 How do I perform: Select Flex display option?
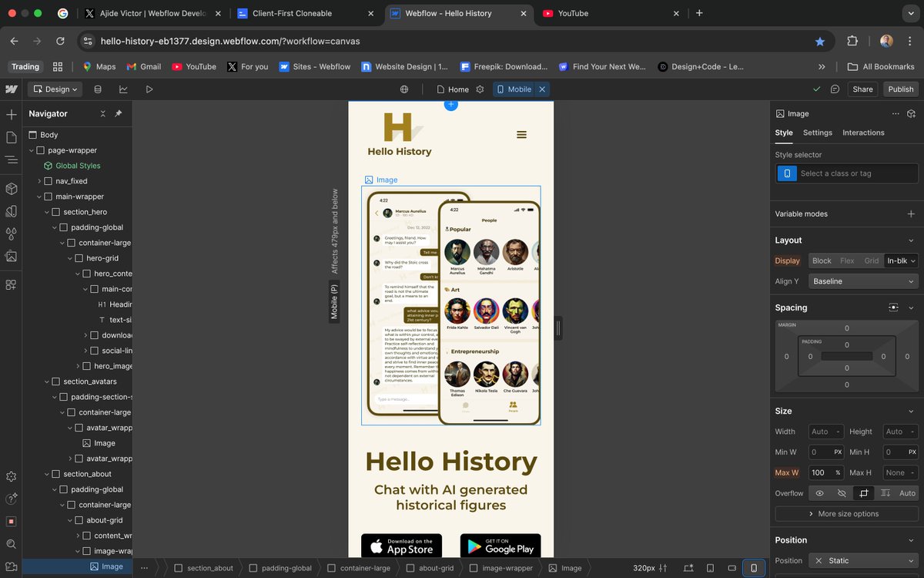847,260
